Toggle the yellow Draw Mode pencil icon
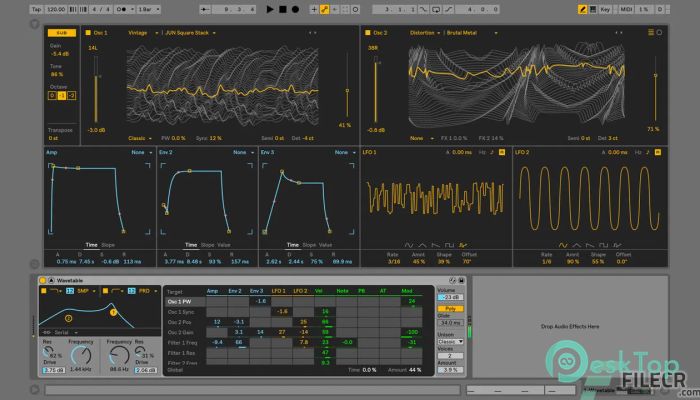 point(583,9)
